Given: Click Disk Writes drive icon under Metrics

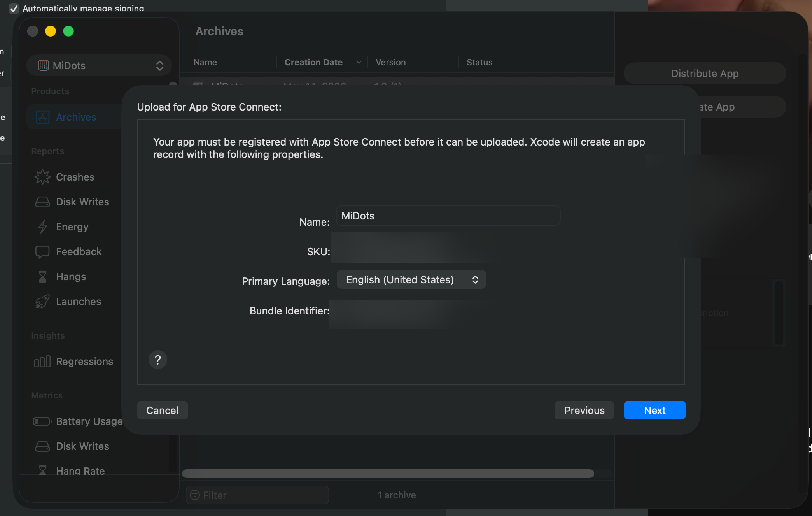Looking at the screenshot, I should pyautogui.click(x=42, y=446).
